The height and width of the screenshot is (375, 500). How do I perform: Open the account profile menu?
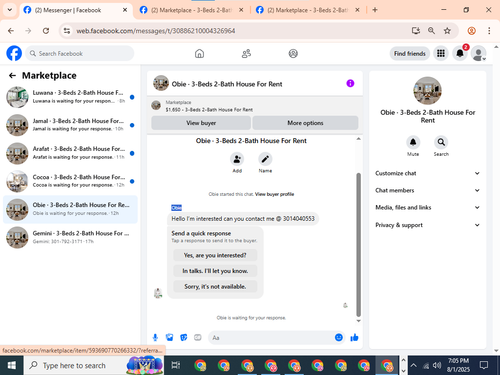pos(478,53)
